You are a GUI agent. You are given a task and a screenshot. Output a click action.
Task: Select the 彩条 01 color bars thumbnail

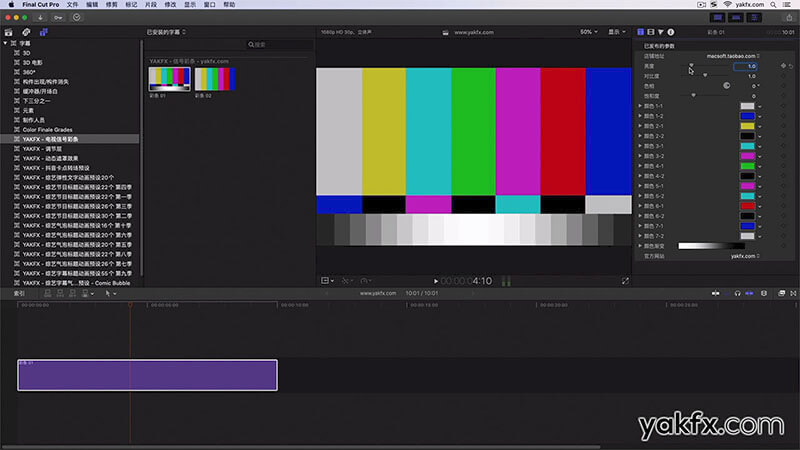coord(169,79)
